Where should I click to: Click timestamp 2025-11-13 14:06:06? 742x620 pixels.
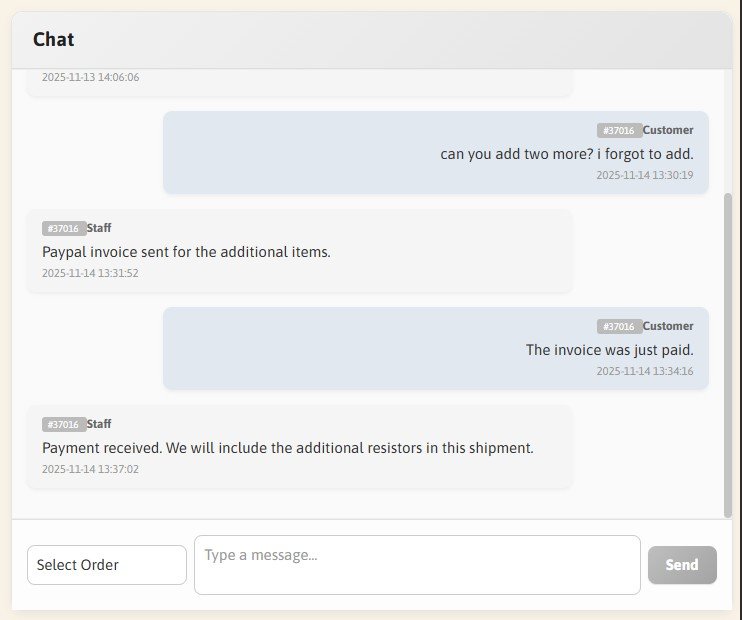tap(90, 77)
